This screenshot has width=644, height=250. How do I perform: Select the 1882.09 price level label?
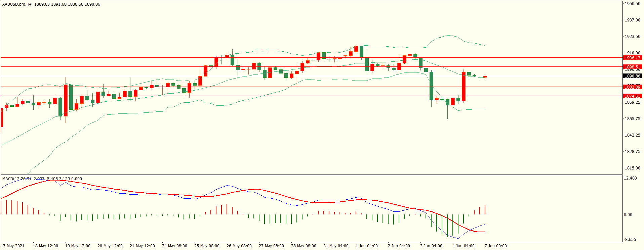pos(632,87)
